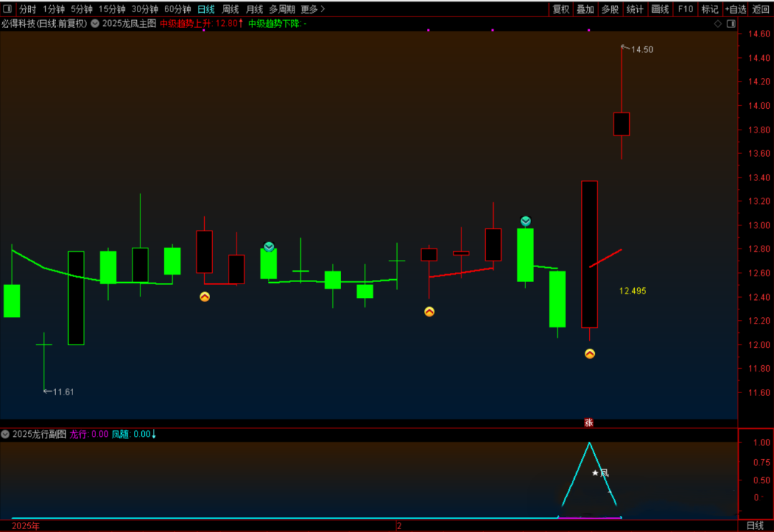Click the 涨 marker badge on timeline
Image resolution: width=774 pixels, height=532 pixels.
pyautogui.click(x=589, y=422)
